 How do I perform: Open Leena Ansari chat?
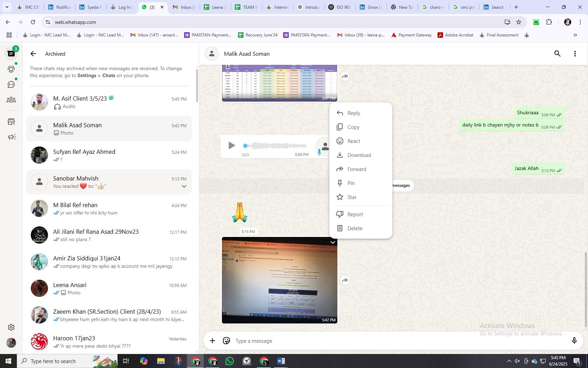[109, 288]
